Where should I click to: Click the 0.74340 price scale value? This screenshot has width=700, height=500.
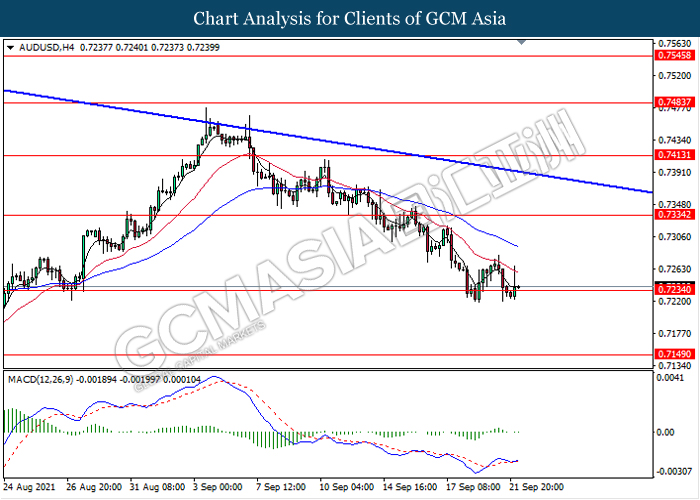click(x=675, y=140)
